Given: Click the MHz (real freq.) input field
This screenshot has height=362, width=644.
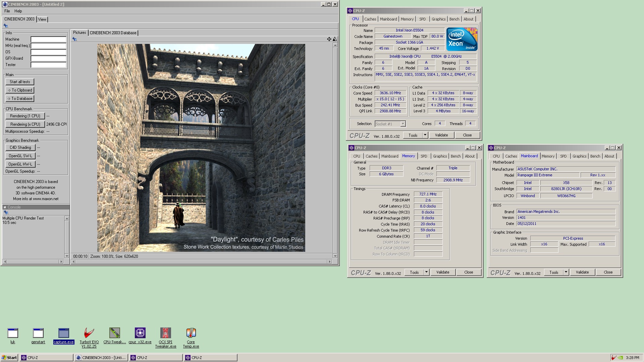Looking at the screenshot, I should click(49, 46).
